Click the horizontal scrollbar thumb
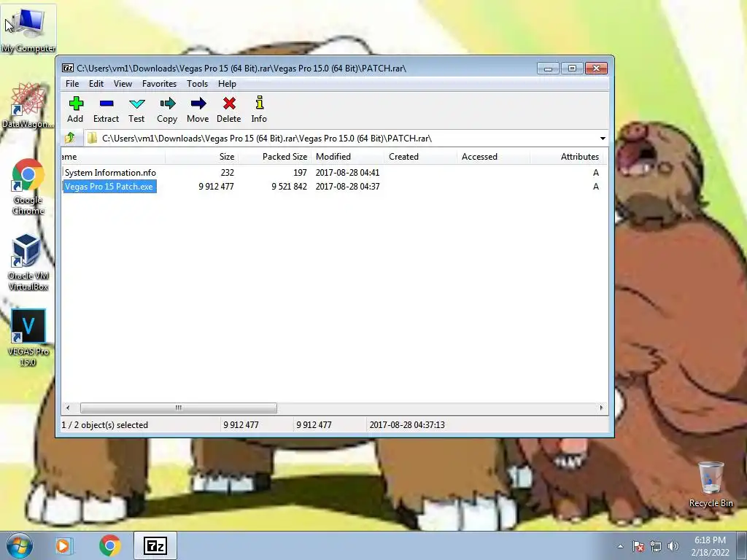Screen dimensions: 747x560 [179, 408]
